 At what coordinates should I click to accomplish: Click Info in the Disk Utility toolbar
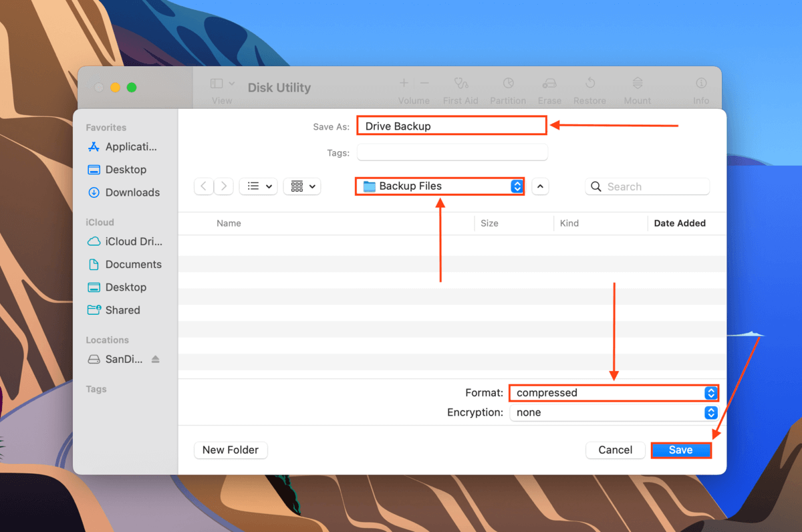tap(701, 90)
